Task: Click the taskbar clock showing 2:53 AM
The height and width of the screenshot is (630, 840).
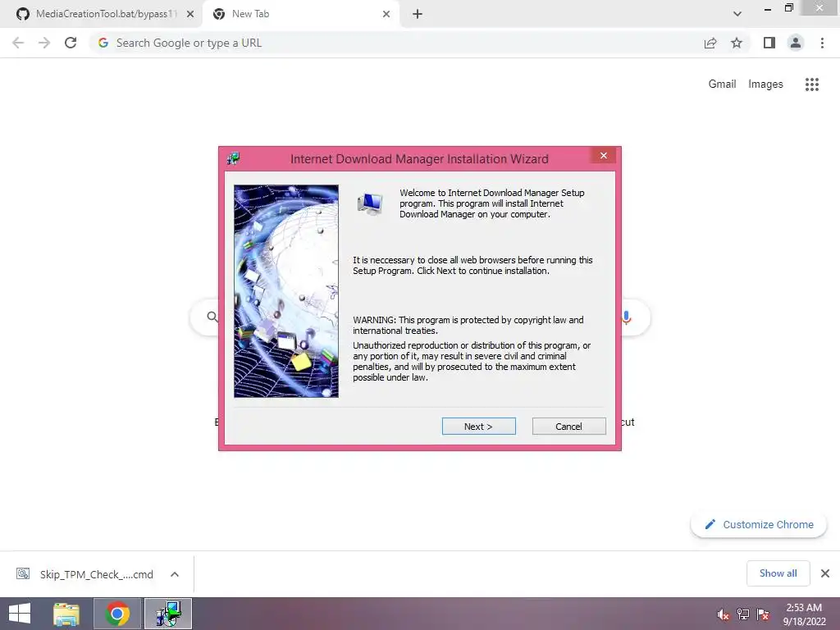Action: click(x=804, y=614)
